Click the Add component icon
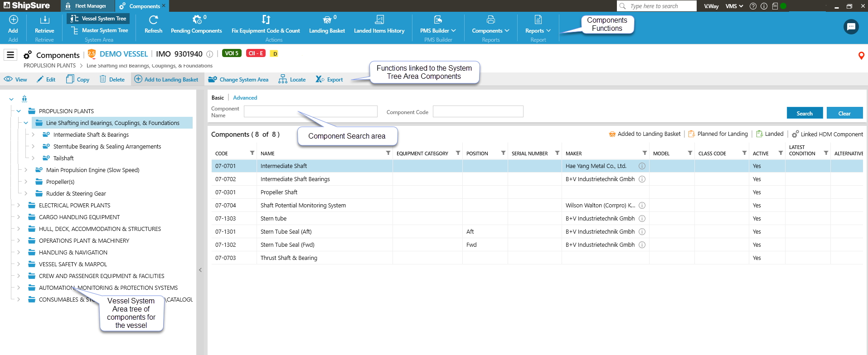868x355 pixels. coord(13,19)
